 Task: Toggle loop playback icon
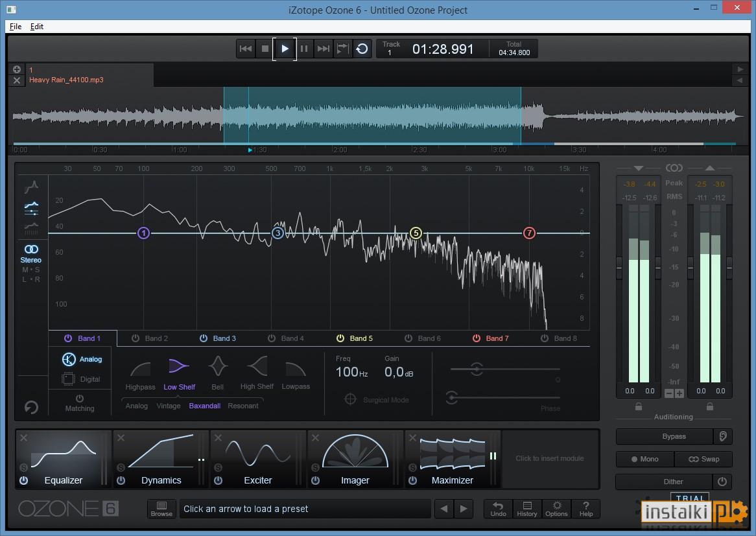(362, 49)
